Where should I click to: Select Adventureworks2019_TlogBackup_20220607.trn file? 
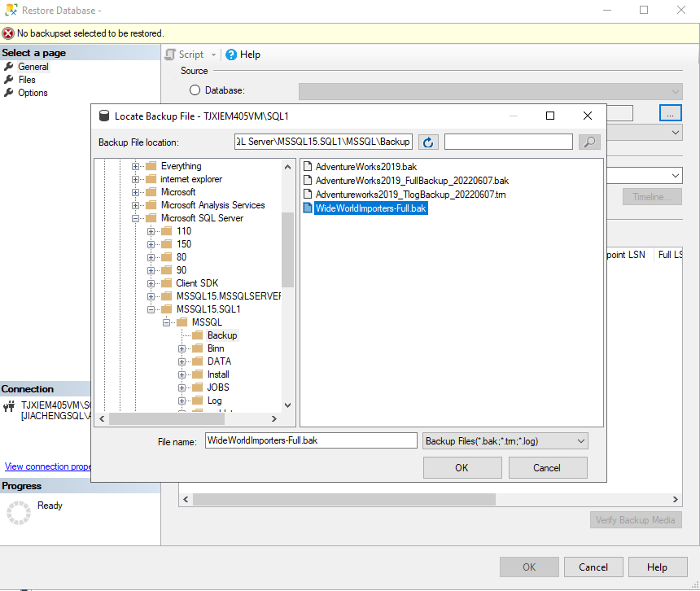(410, 194)
